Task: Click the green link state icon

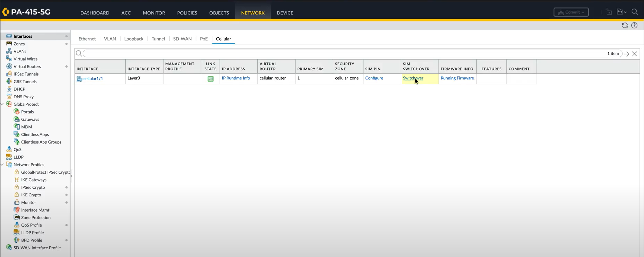Action: [211, 79]
